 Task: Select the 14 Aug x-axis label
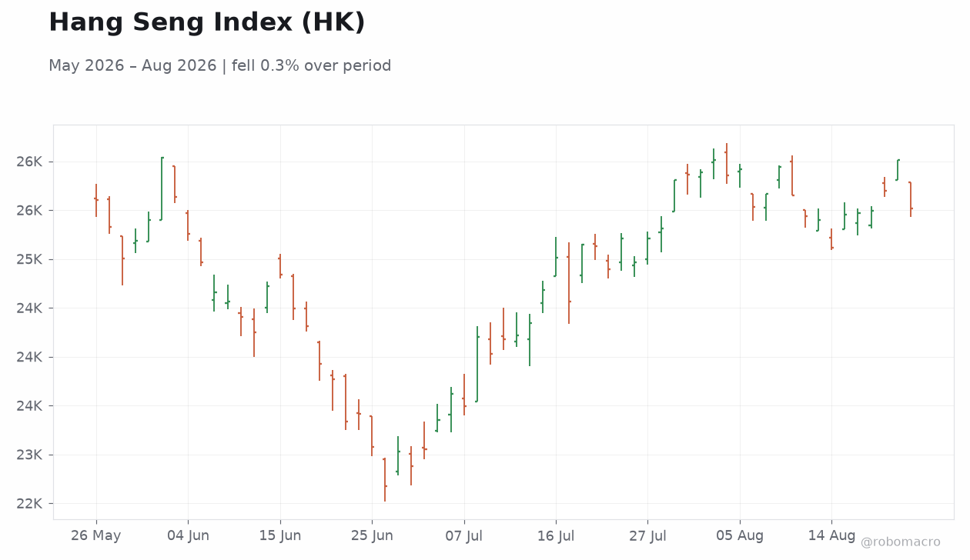click(x=831, y=536)
